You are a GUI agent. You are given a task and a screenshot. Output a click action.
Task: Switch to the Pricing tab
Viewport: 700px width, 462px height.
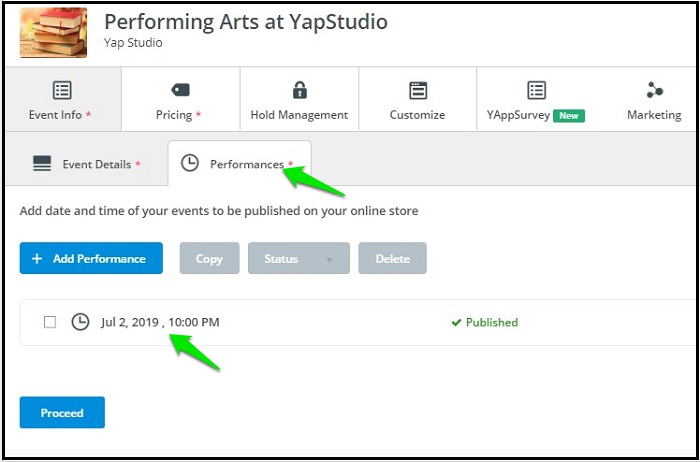pos(181,99)
